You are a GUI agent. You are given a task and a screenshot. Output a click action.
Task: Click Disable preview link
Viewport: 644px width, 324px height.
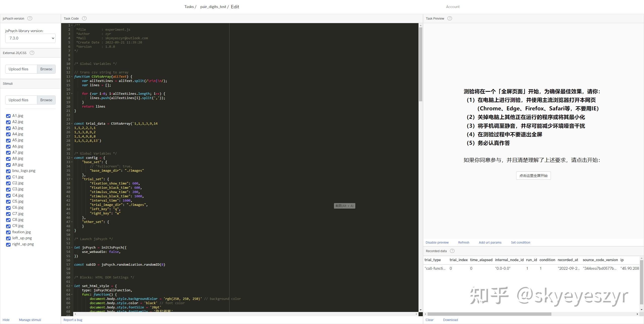point(437,243)
